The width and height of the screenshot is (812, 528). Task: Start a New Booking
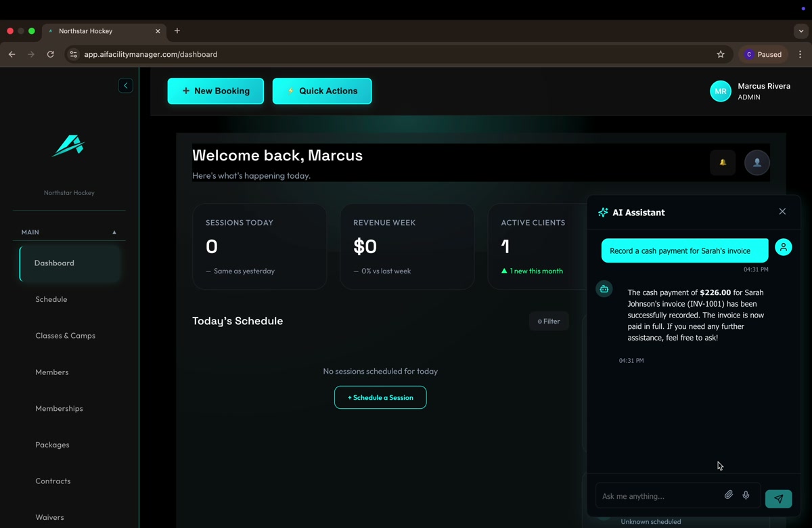pos(215,91)
